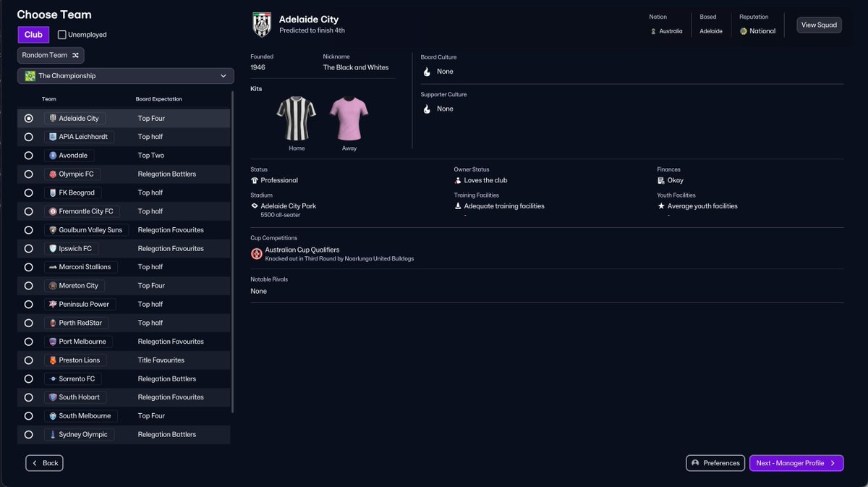Screen dimensions: 868x487
Task: Select the Sydney Olympic radio button
Action: pos(28,434)
